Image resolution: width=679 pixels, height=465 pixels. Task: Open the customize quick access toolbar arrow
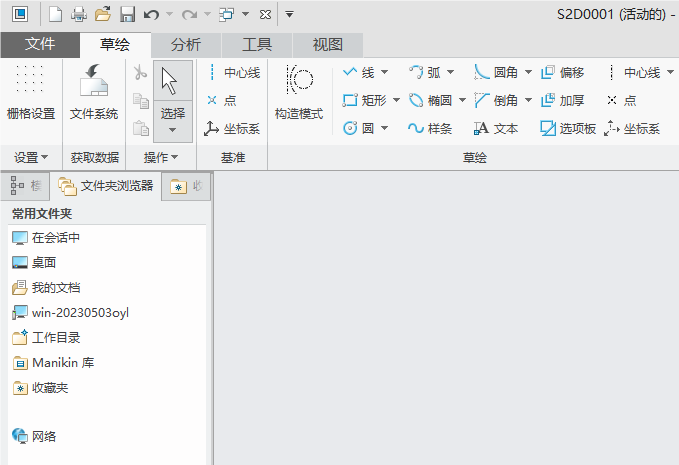point(290,15)
